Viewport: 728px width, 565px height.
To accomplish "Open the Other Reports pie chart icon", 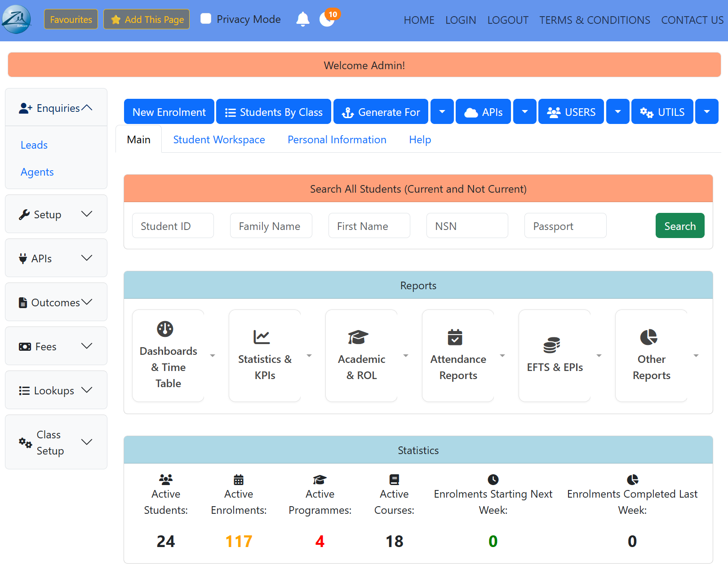I will (648, 337).
